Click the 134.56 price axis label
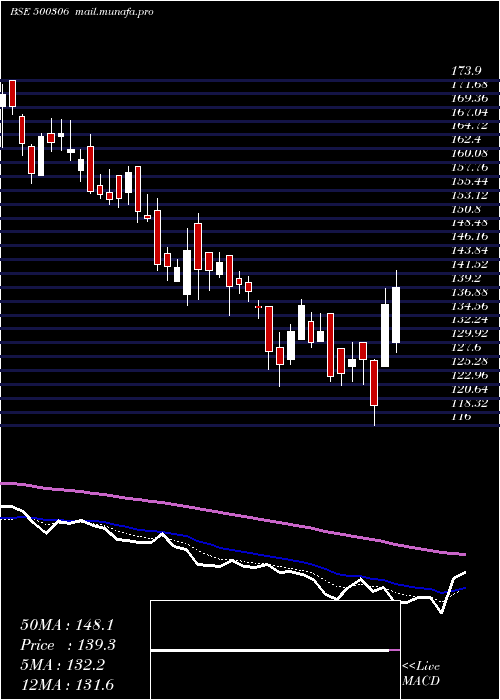 pos(469,305)
